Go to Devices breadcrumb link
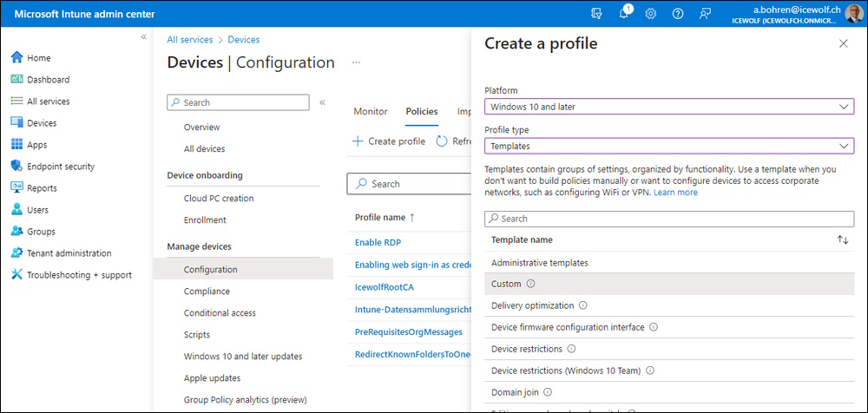868x413 pixels. pyautogui.click(x=244, y=39)
